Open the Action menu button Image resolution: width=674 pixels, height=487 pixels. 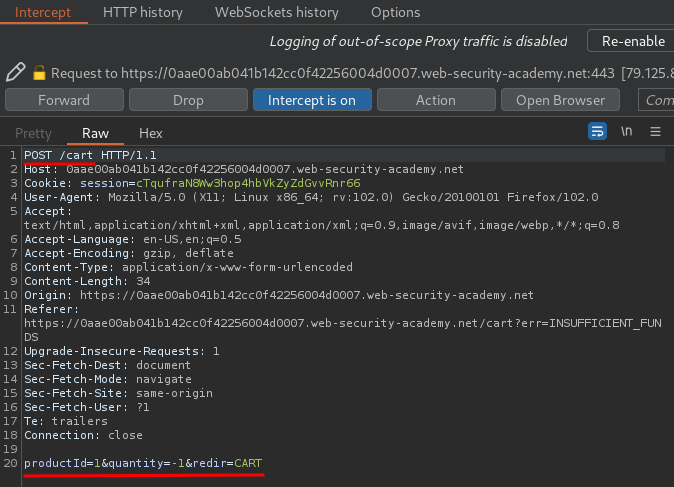click(x=436, y=100)
